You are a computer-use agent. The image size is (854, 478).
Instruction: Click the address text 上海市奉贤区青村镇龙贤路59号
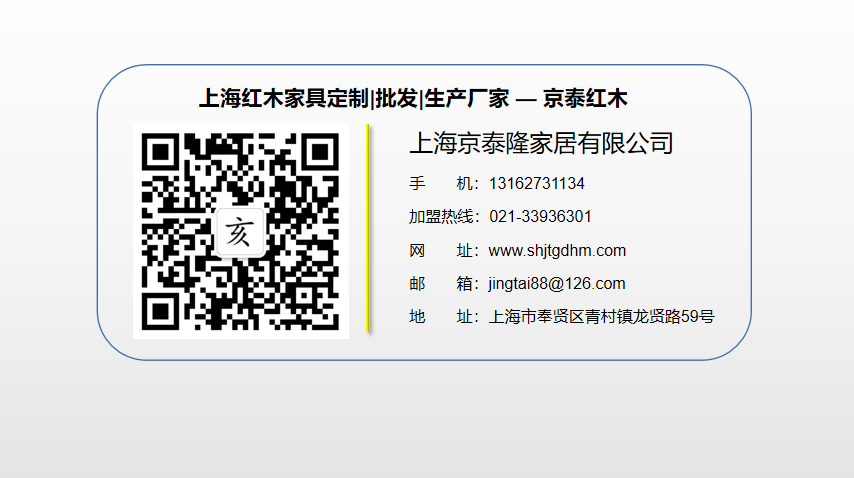(601, 317)
